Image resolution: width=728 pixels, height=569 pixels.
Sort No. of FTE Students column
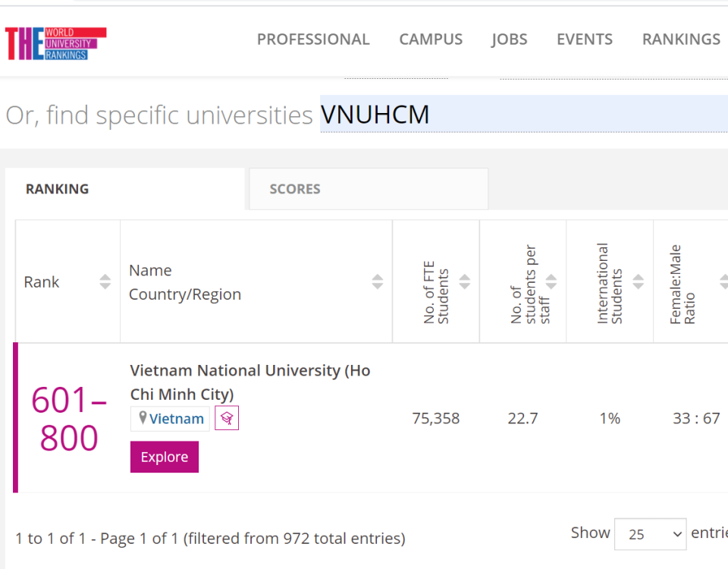[x=465, y=281]
